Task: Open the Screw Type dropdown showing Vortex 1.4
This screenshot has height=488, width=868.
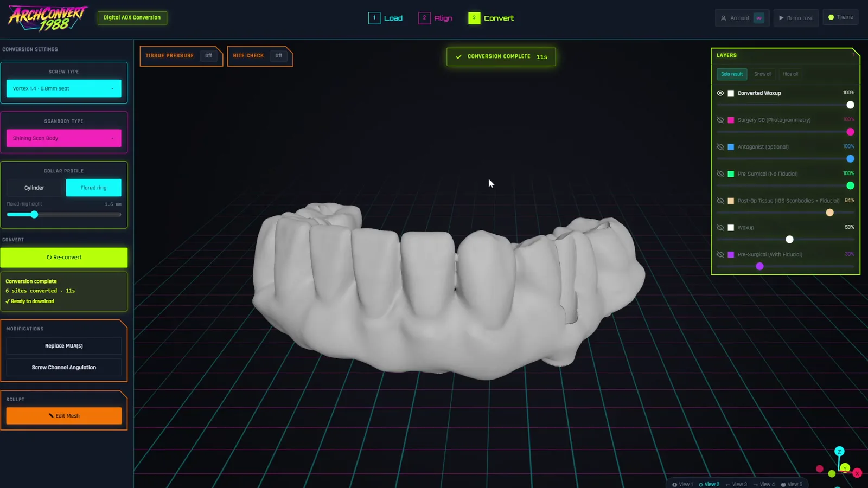Action: point(64,88)
